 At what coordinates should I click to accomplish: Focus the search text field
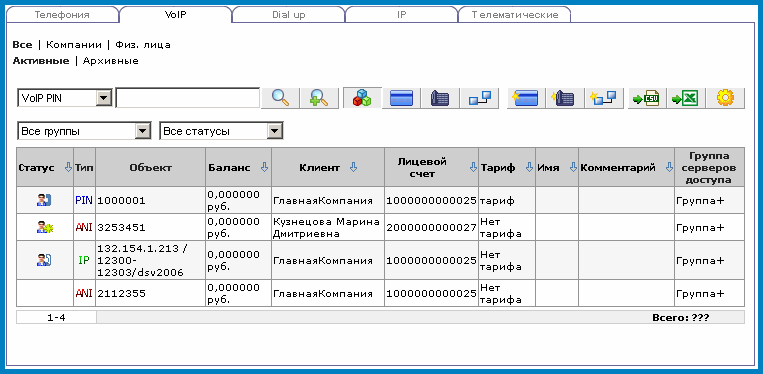tap(188, 98)
